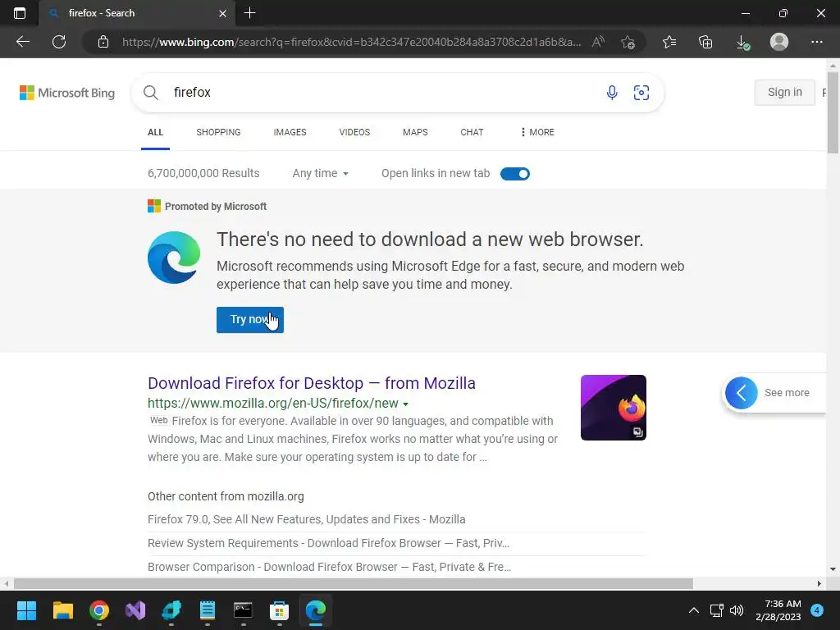This screenshot has width=840, height=630.
Task: Toggle Open links in new tab switch
Action: pyautogui.click(x=515, y=174)
